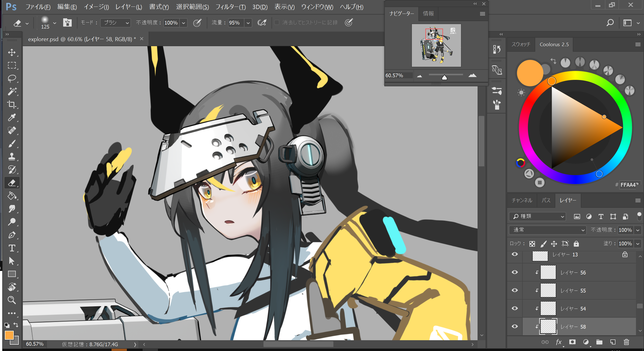Open the layer opacity dropdown arrow

point(638,230)
